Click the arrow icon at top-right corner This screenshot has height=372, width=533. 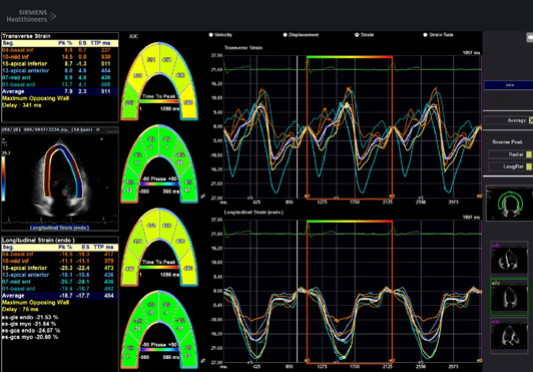point(529,37)
